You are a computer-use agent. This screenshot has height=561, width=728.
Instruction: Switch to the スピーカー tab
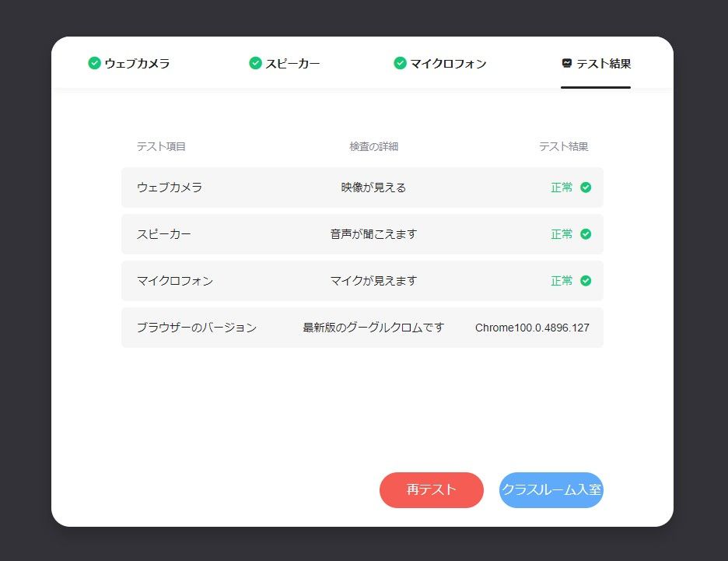[292, 63]
